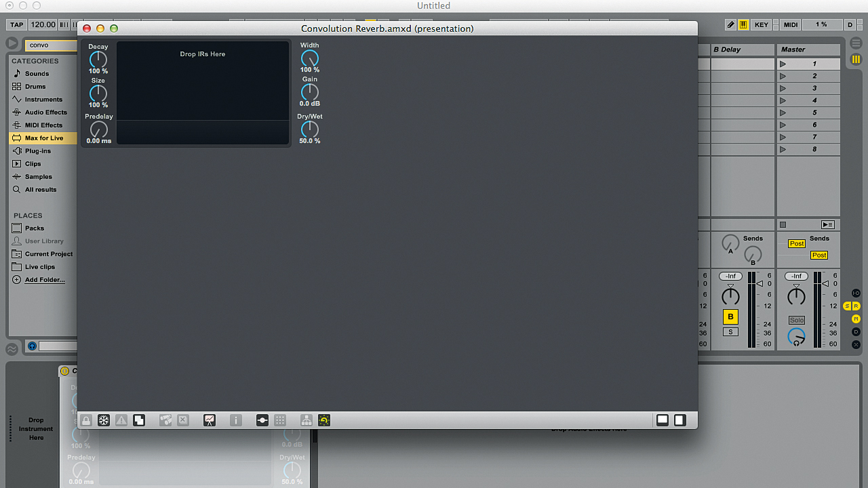
Task: Select Audio Effects category
Action: pos(46,112)
